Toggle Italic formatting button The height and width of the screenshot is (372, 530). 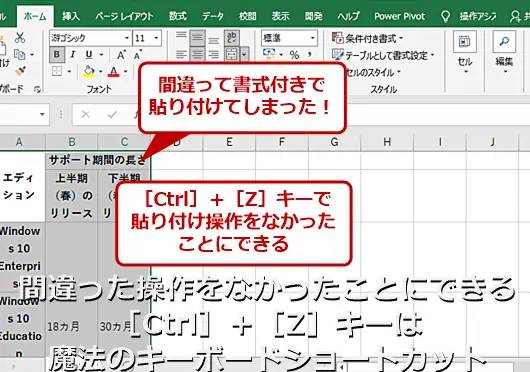(x=72, y=55)
